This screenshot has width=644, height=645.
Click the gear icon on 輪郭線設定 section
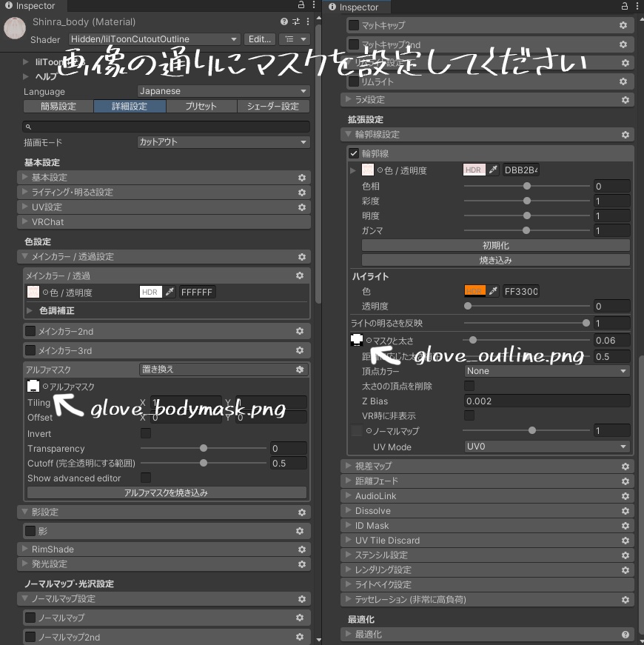pyautogui.click(x=625, y=135)
